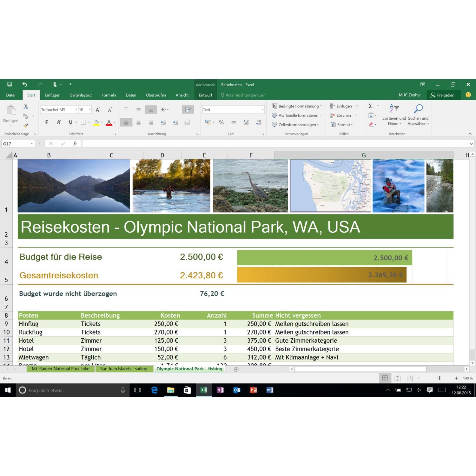
Task: Apply percent number format
Action: [x=221, y=122]
